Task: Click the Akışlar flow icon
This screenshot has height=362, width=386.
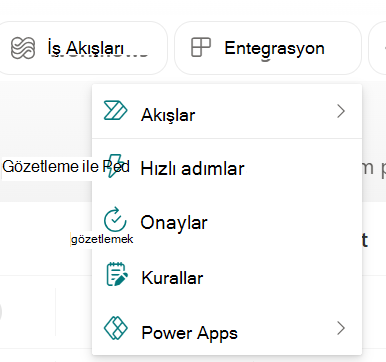Action: coord(115,110)
